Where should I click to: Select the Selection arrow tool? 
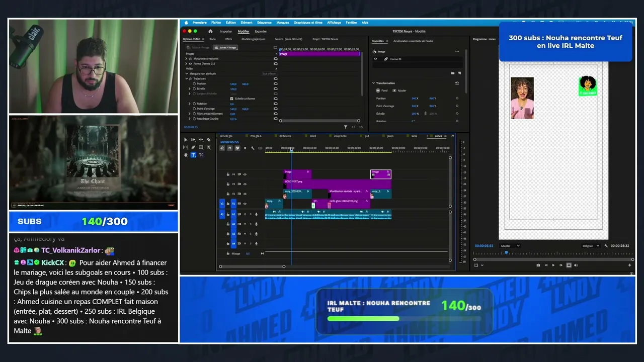(186, 140)
